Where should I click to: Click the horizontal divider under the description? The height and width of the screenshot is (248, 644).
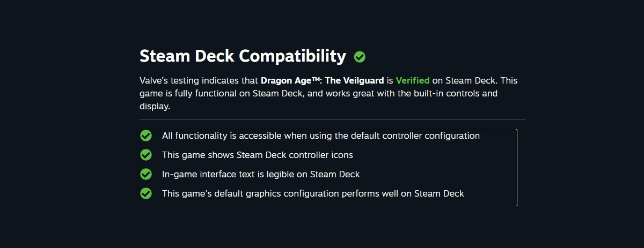(333, 119)
